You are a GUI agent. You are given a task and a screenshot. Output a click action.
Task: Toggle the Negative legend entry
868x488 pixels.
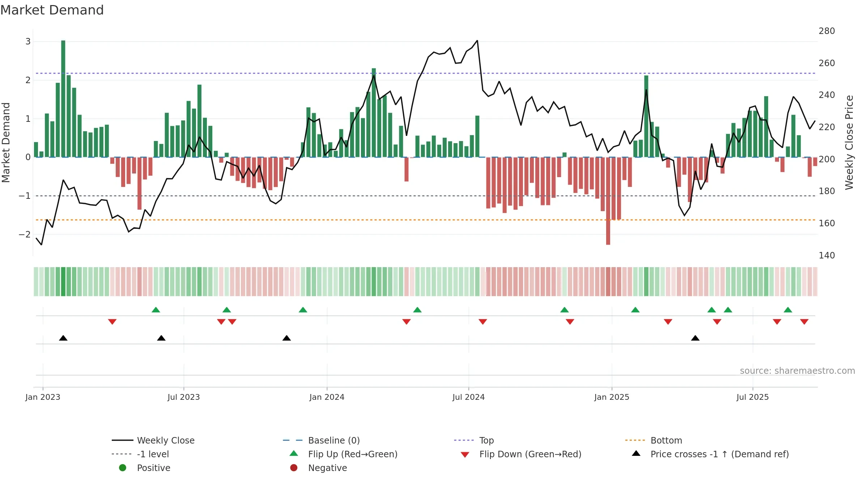click(x=319, y=468)
